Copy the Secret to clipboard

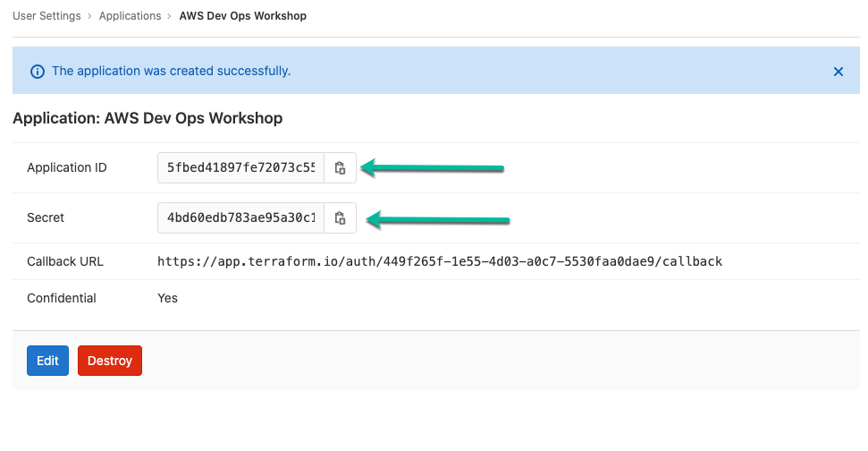click(x=340, y=217)
